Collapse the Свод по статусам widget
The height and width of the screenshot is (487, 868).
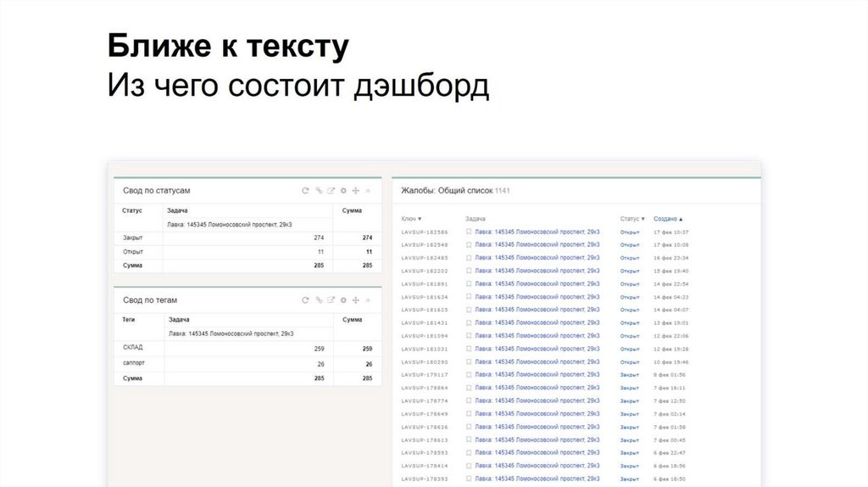coord(368,191)
